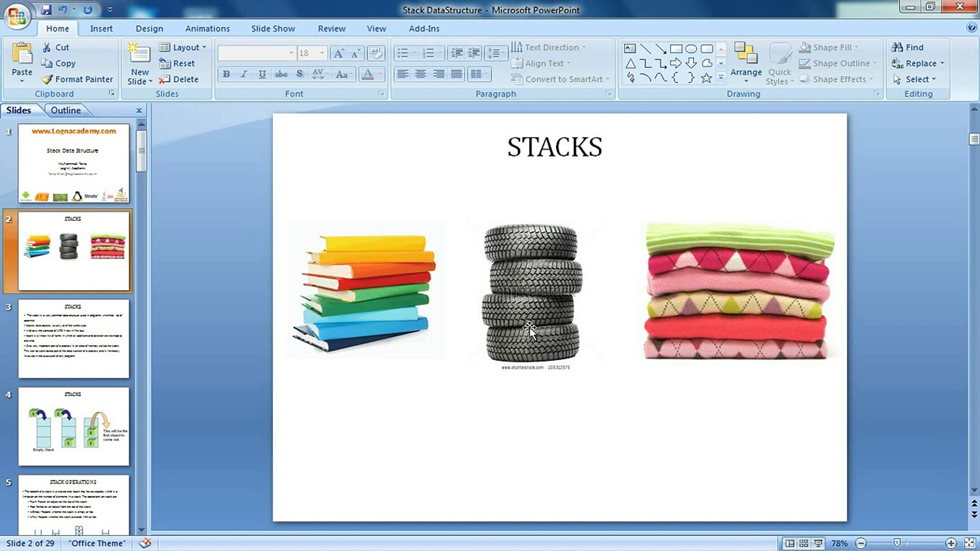Click the Spelling check icon in status bar
The image size is (980, 551).
point(145,543)
